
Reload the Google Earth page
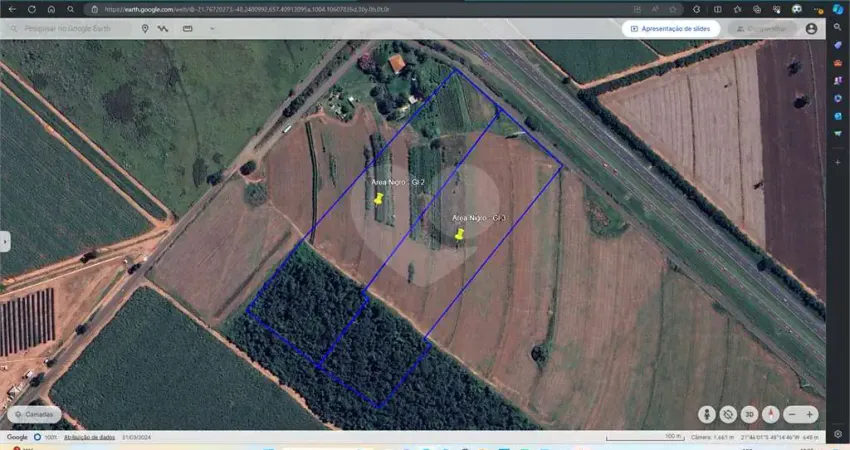pyautogui.click(x=31, y=9)
